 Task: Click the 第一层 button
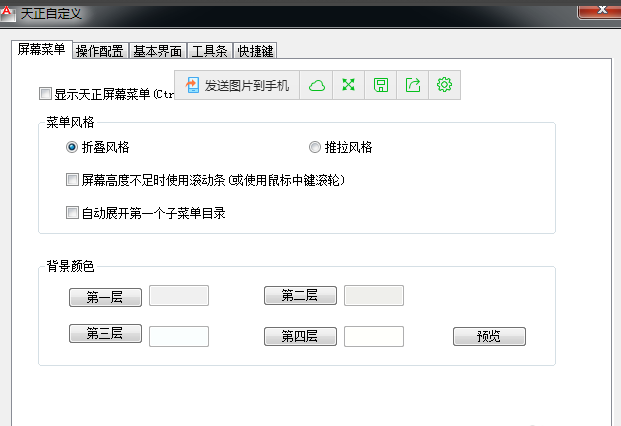click(105, 297)
